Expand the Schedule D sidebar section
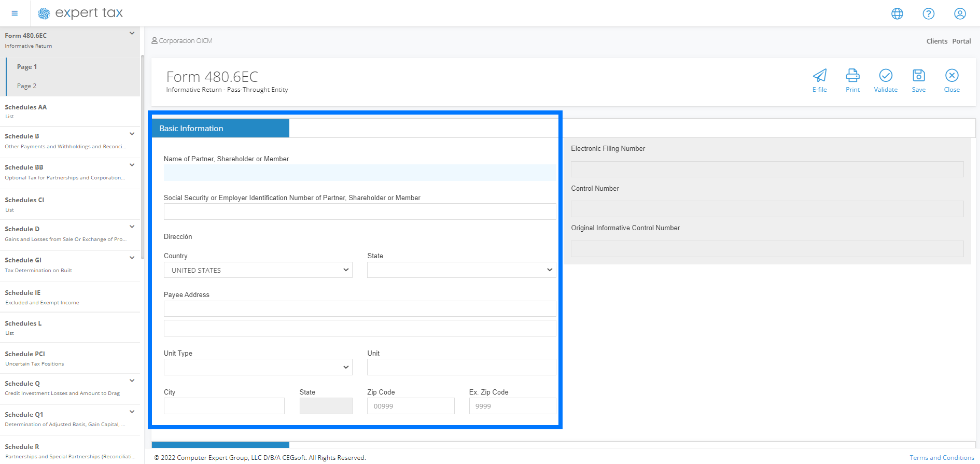Screen dimensions: 980x464 (x=132, y=227)
